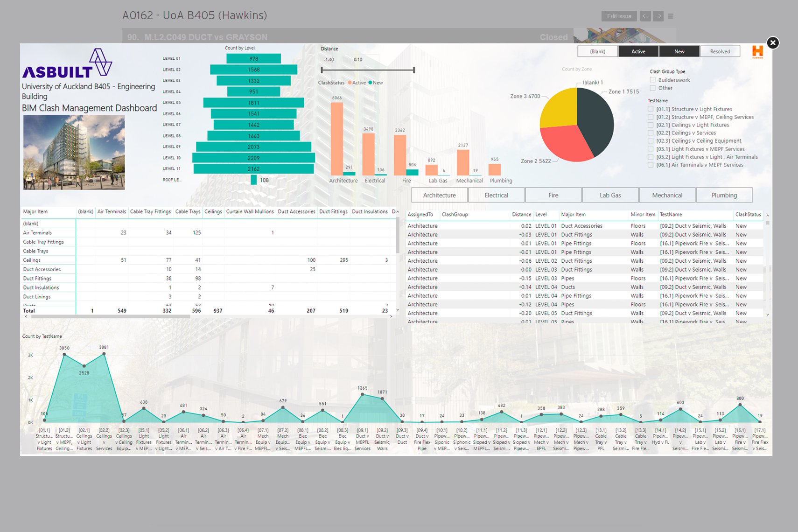Viewport: 798px width, 532px height.
Task: Close the dashboard lightbox with X icon
Action: (x=773, y=43)
